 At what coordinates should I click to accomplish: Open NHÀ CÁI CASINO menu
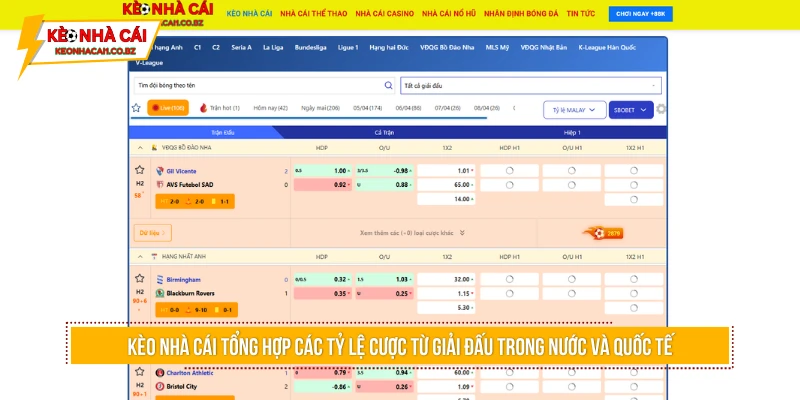coord(385,14)
